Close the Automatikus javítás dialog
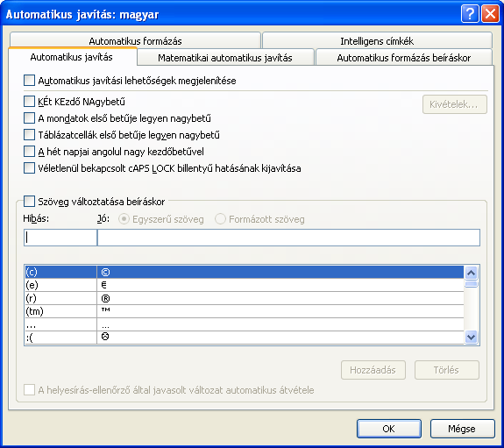 coord(490,14)
